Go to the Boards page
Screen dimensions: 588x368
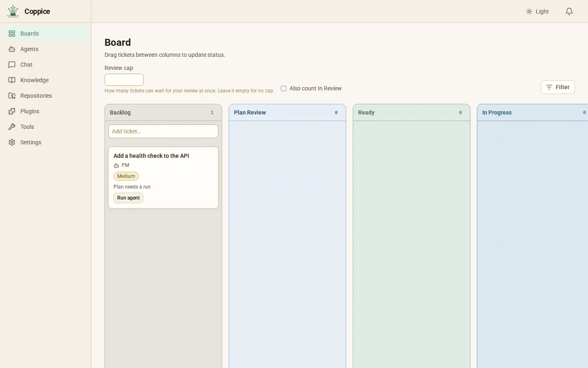pyautogui.click(x=46, y=34)
